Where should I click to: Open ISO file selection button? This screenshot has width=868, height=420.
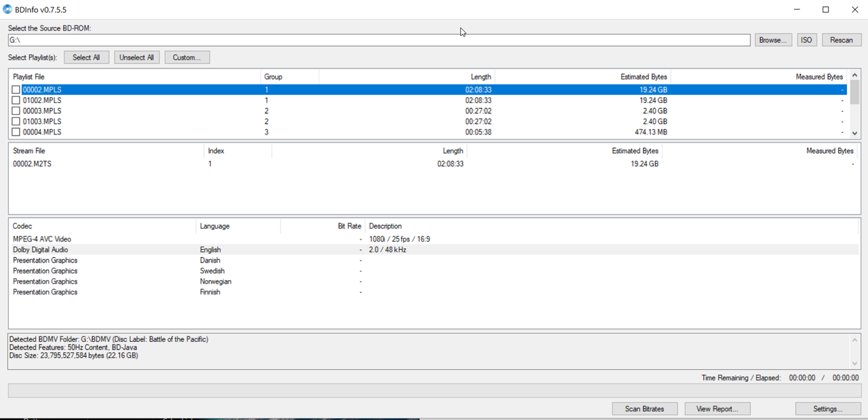pos(806,40)
